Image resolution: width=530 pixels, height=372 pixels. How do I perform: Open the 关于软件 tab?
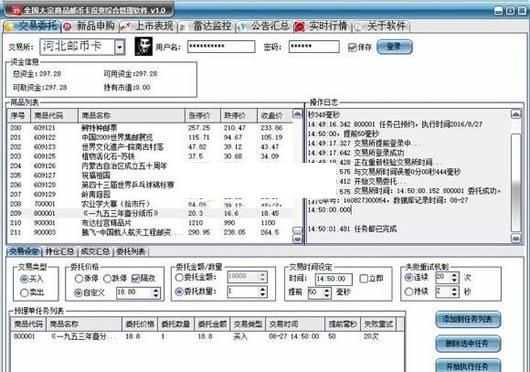point(380,26)
